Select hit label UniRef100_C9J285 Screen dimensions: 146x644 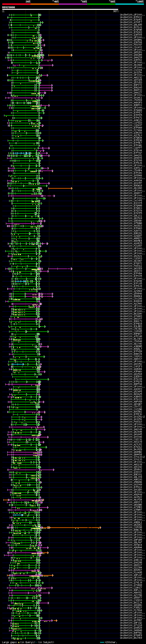[131, 299]
